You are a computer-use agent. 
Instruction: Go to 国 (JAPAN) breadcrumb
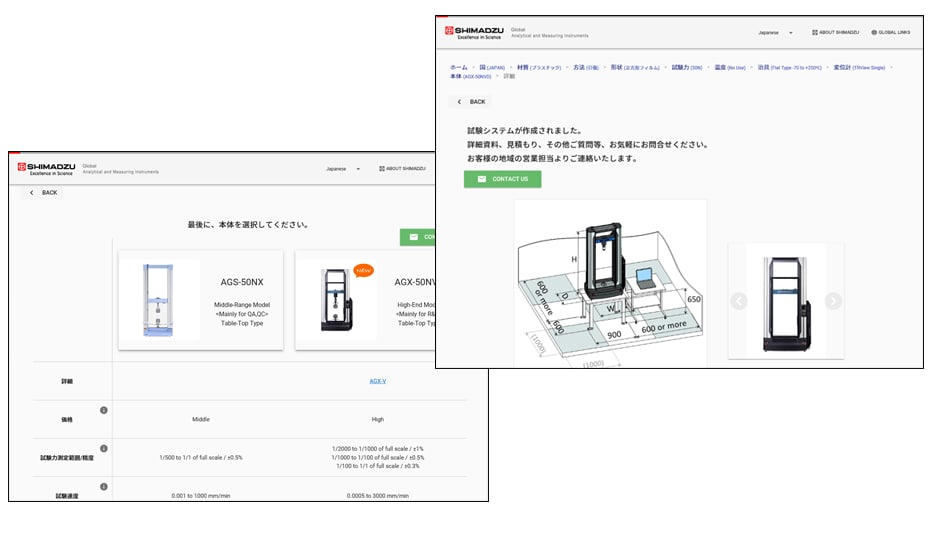[x=492, y=68]
